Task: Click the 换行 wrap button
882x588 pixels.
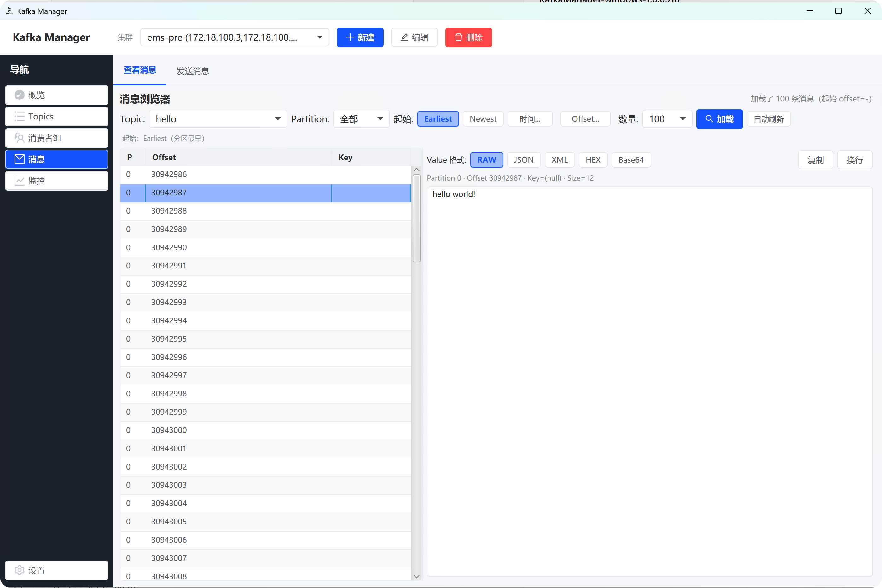Action: coord(854,160)
